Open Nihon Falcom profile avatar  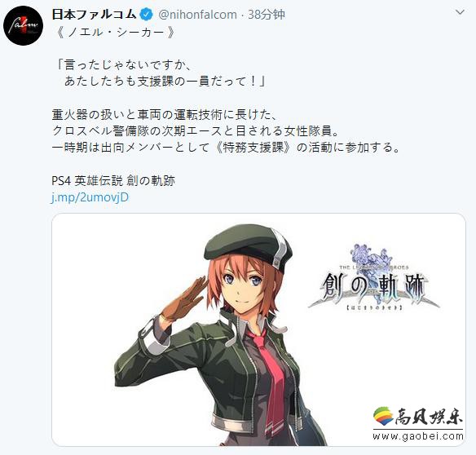click(23, 25)
